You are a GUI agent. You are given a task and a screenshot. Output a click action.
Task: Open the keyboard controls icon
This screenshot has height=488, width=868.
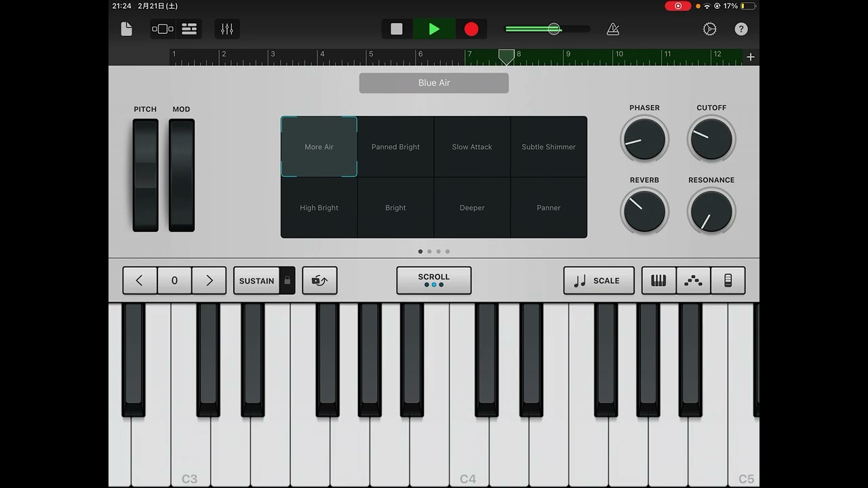pos(728,281)
